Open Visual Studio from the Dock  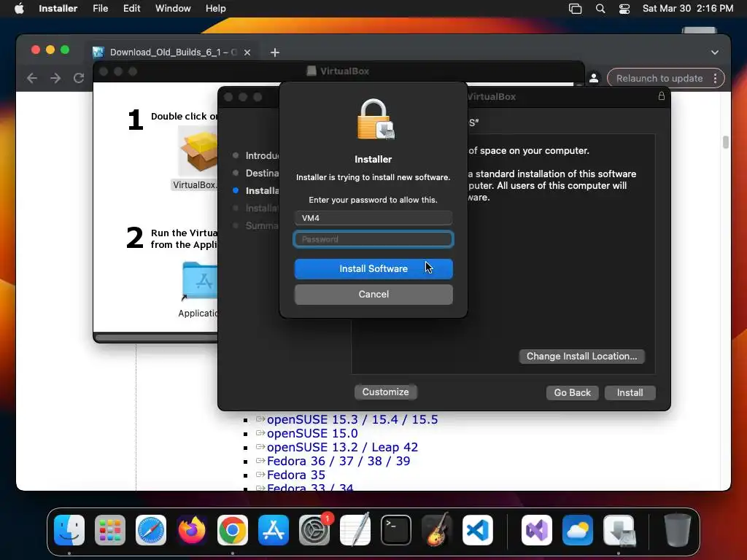coord(537,529)
